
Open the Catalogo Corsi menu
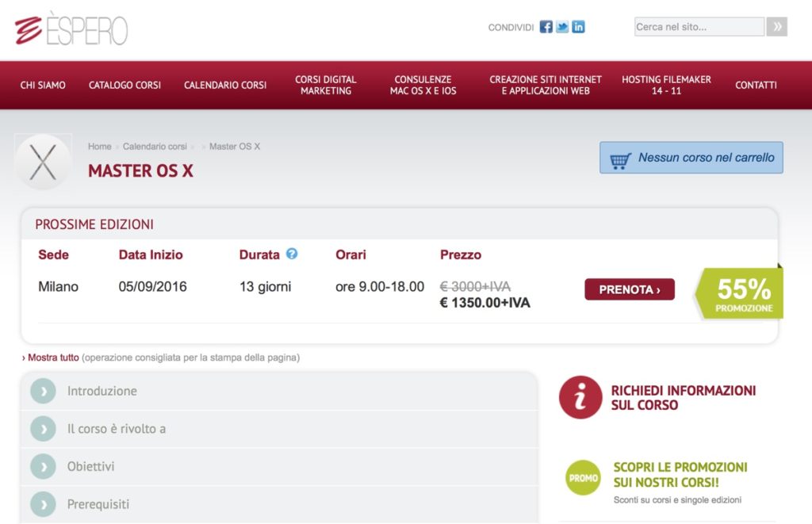click(x=124, y=85)
